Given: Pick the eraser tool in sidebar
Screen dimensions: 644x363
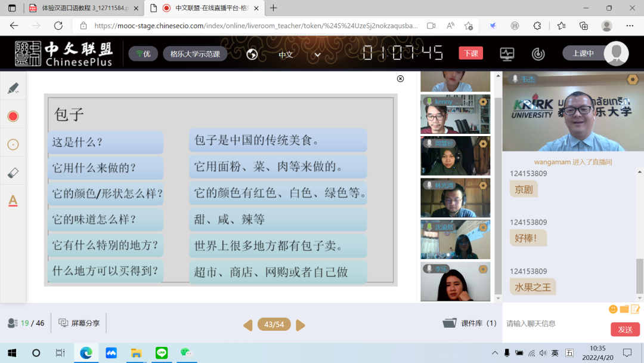Looking at the screenshot, I should pyautogui.click(x=13, y=173).
